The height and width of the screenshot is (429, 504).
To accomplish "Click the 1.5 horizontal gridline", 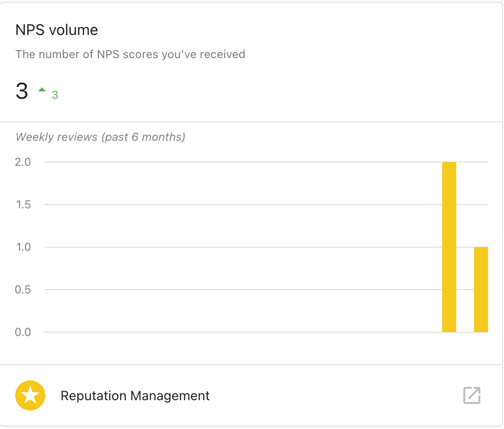I will [x=243, y=205].
